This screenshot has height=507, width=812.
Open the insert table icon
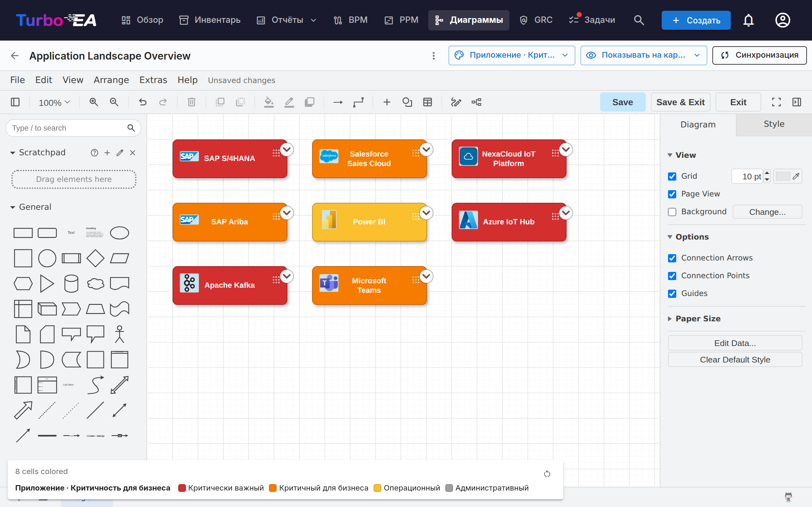pos(428,102)
